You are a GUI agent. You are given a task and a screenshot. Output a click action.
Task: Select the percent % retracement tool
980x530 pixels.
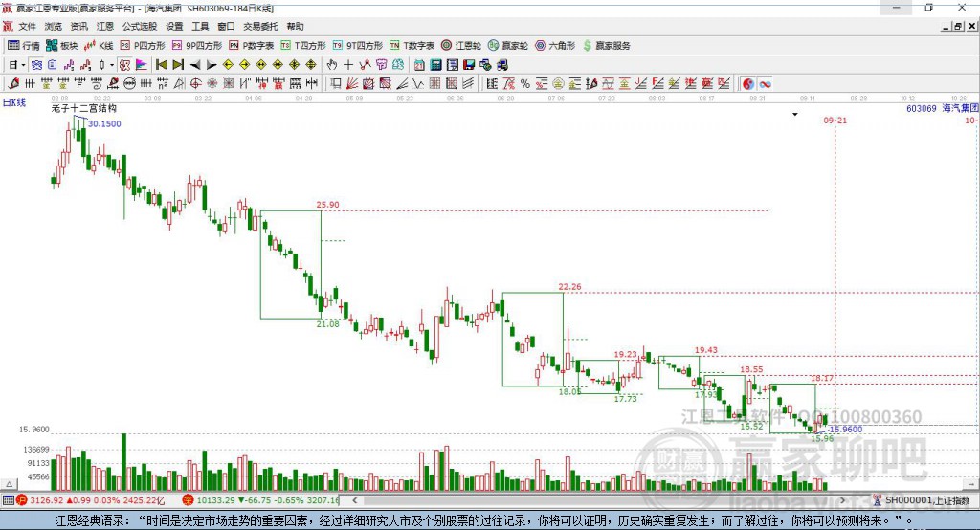[x=525, y=84]
